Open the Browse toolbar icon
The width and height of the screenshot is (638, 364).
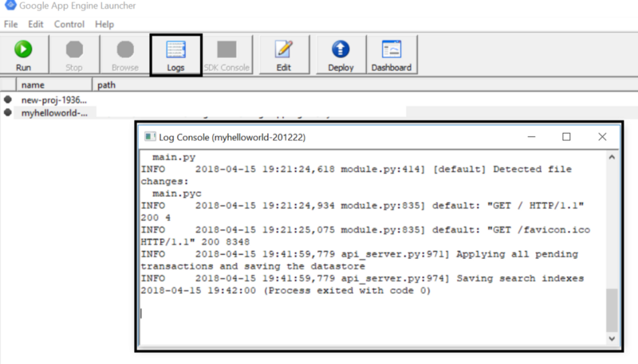pos(125,49)
